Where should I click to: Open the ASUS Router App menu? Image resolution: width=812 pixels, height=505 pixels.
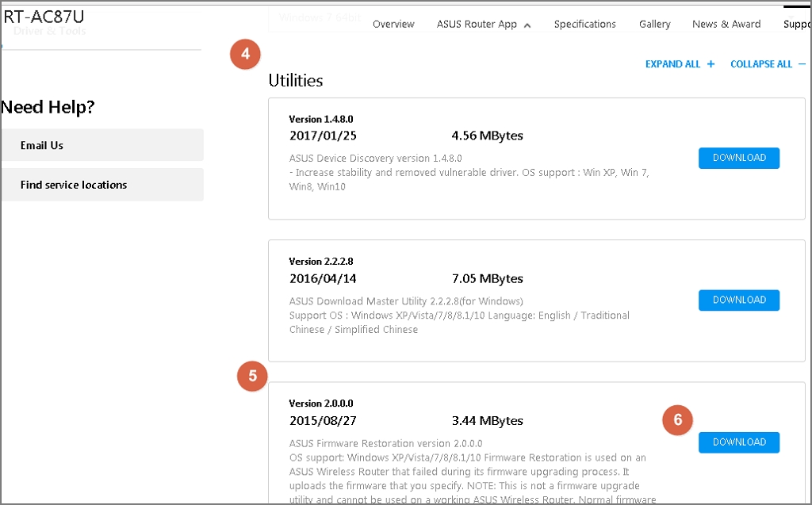click(x=477, y=25)
